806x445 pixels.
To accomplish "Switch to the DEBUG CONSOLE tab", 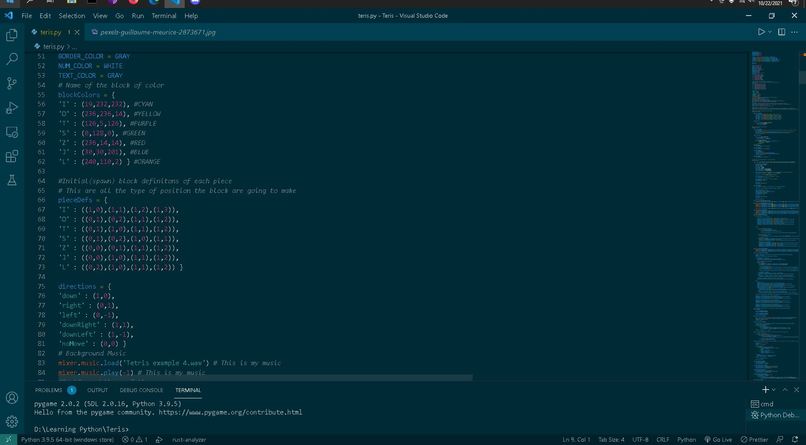I will (141, 390).
